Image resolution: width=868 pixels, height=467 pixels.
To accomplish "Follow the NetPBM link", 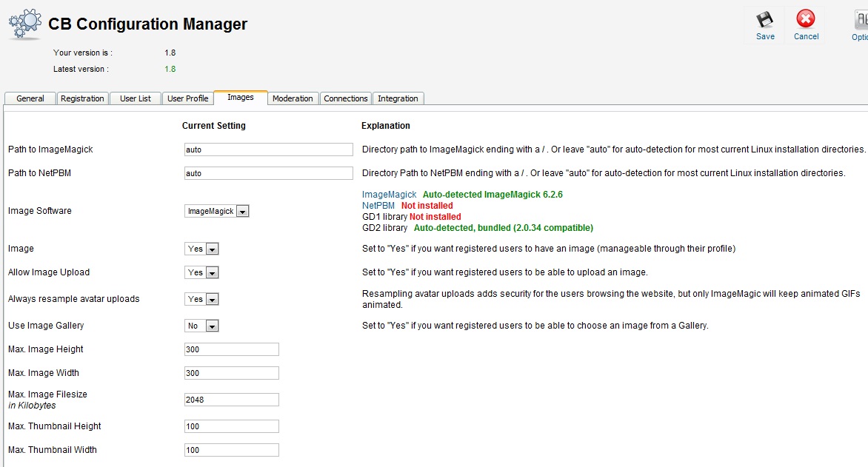I will tap(378, 206).
